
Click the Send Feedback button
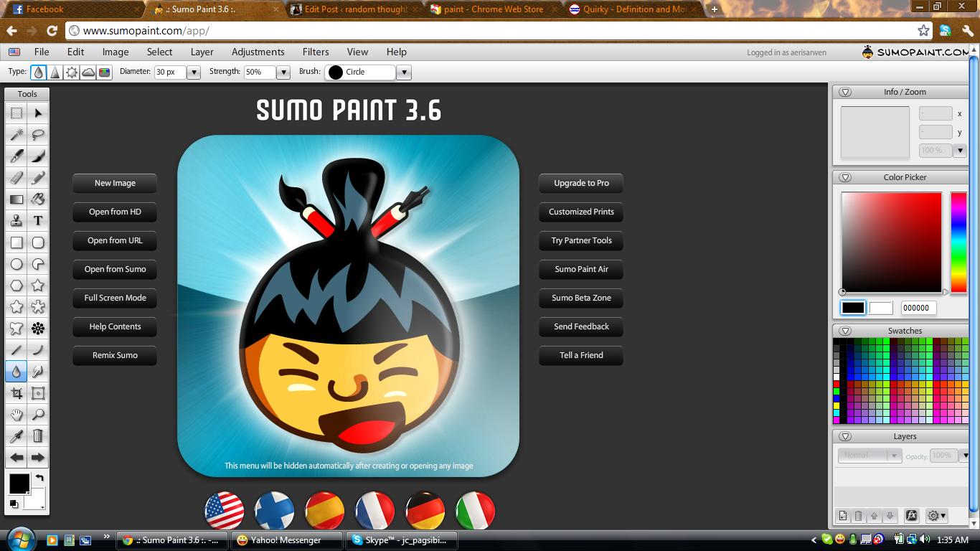(x=581, y=326)
